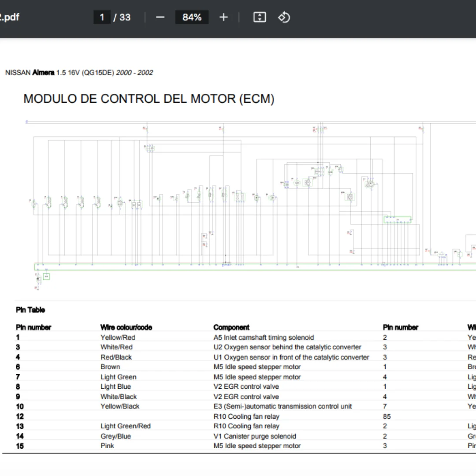476x476 pixels.
Task: Focus the current page number field
Action: (102, 17)
